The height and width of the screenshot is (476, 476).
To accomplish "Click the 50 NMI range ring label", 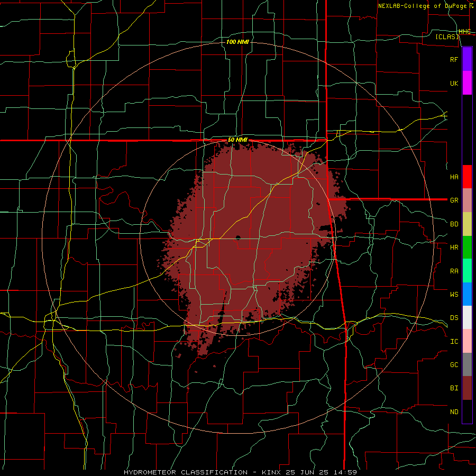I will (x=237, y=140).
